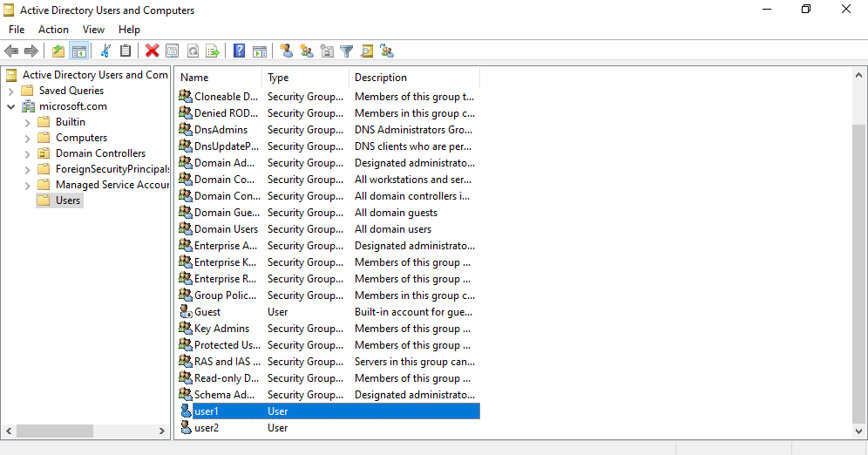Click the Cut scissors icon
Screen dimensions: 868x455
[105, 51]
